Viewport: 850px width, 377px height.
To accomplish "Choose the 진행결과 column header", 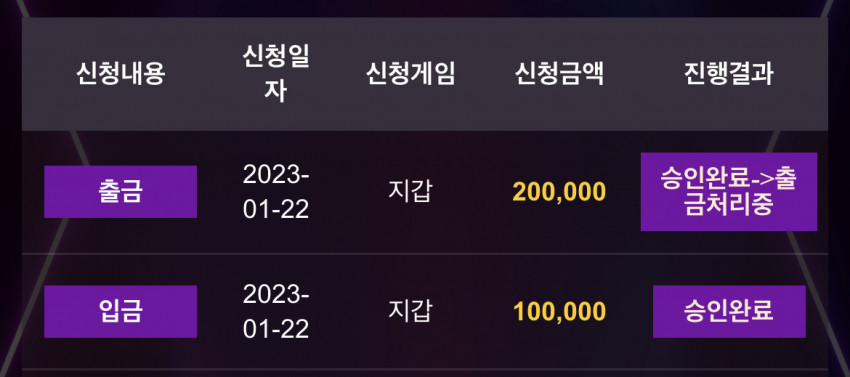I will coord(729,74).
